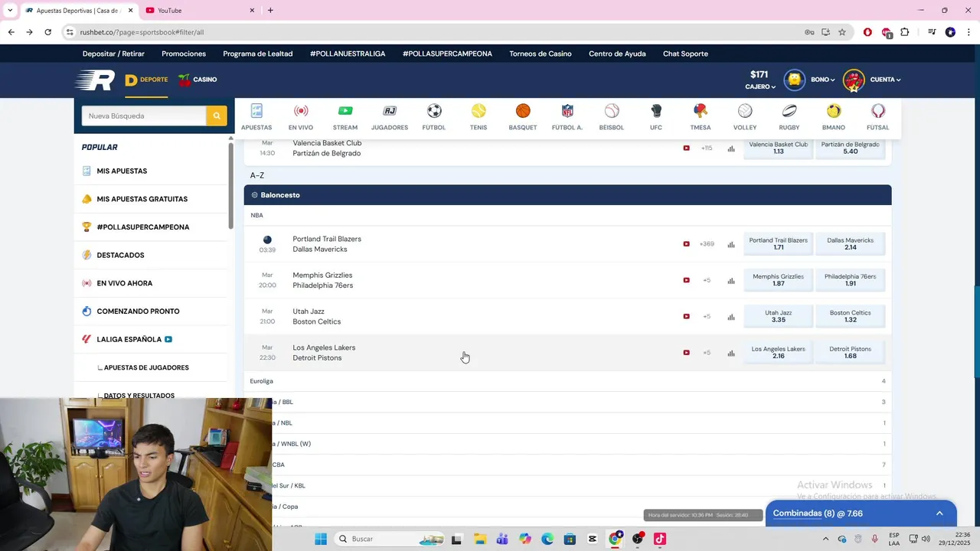Open Programa de Lealtad menu item
Viewport: 980px width, 551px height.
[258, 54]
